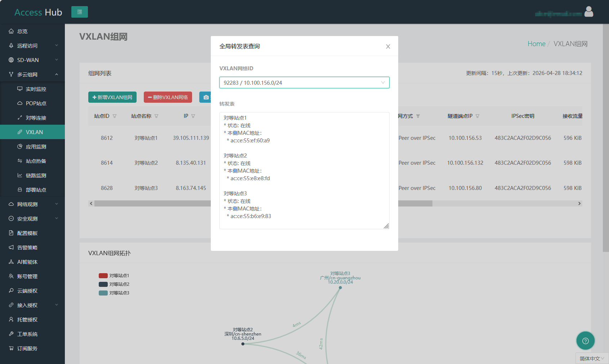Open the VXLAN menu item
Screen dimensions: 609x364
tap(32, 132)
